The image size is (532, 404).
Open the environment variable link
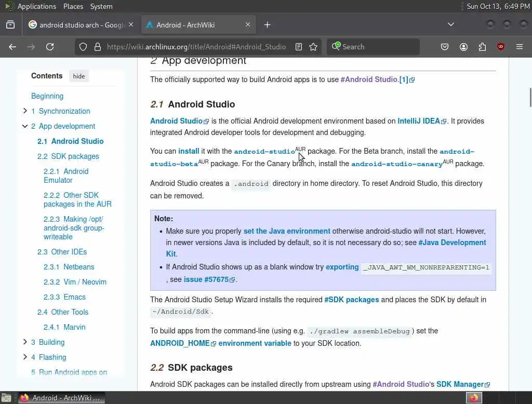pos(255,343)
